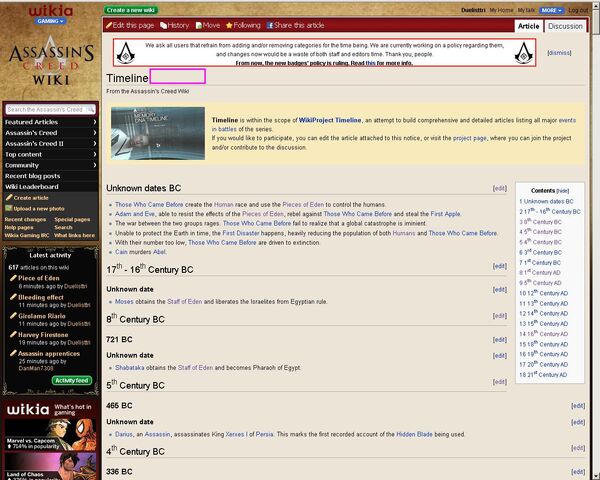Open Recent blog posts
Image resolution: width=600 pixels, height=480 pixels.
click(33, 176)
